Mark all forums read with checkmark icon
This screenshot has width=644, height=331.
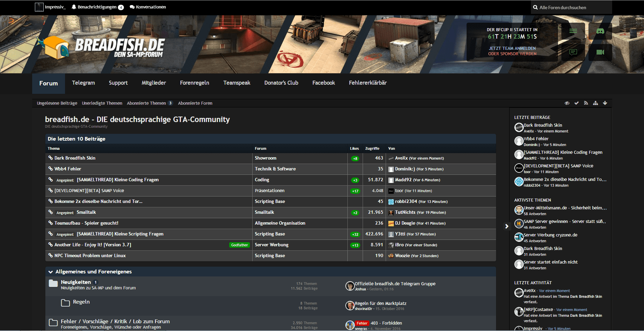[576, 103]
